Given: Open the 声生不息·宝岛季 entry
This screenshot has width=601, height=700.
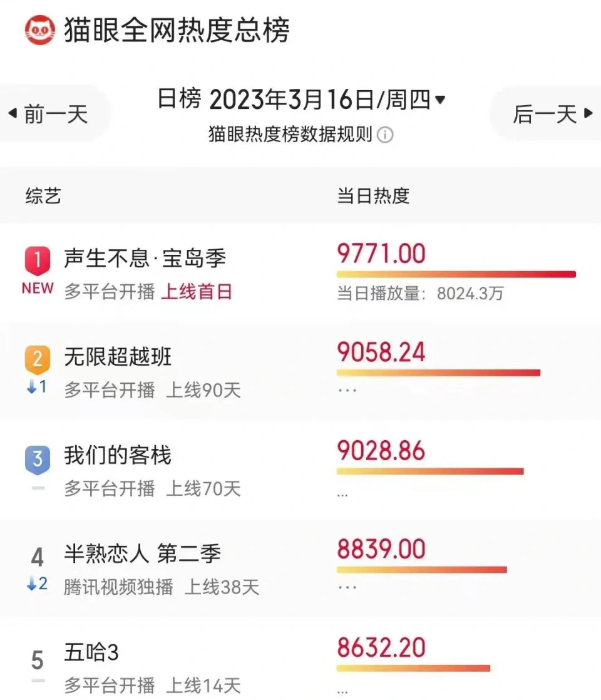Looking at the screenshot, I should pyautogui.click(x=145, y=258).
